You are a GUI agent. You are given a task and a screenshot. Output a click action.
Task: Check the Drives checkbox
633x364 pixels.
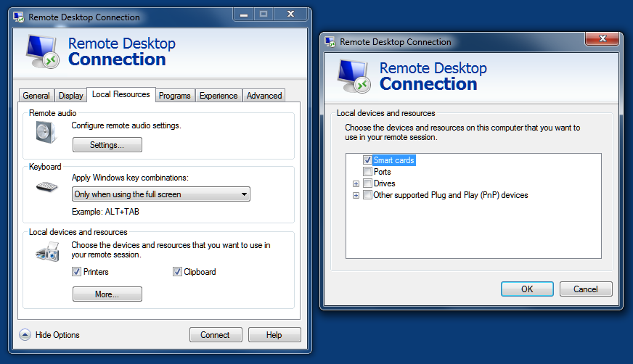point(367,183)
